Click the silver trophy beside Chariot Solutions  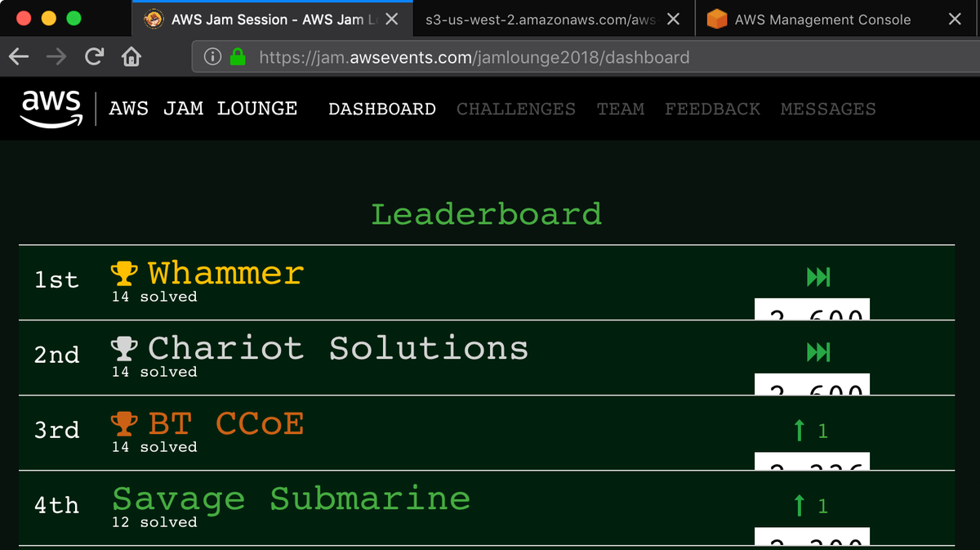click(124, 349)
